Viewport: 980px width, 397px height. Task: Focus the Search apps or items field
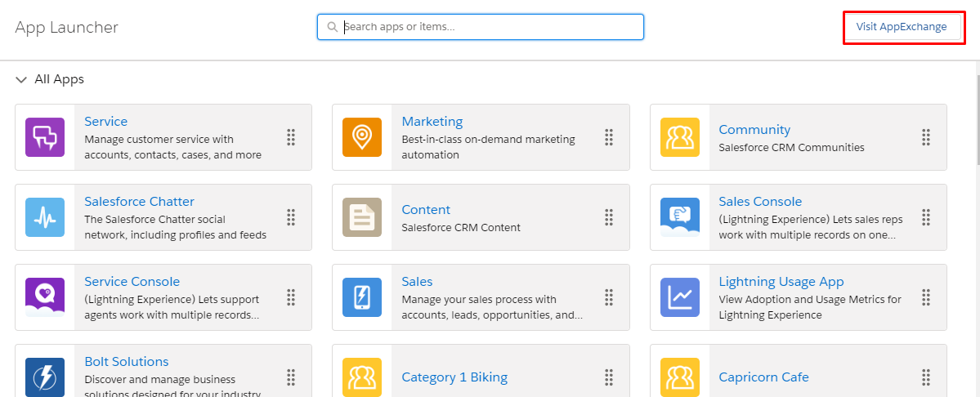480,27
